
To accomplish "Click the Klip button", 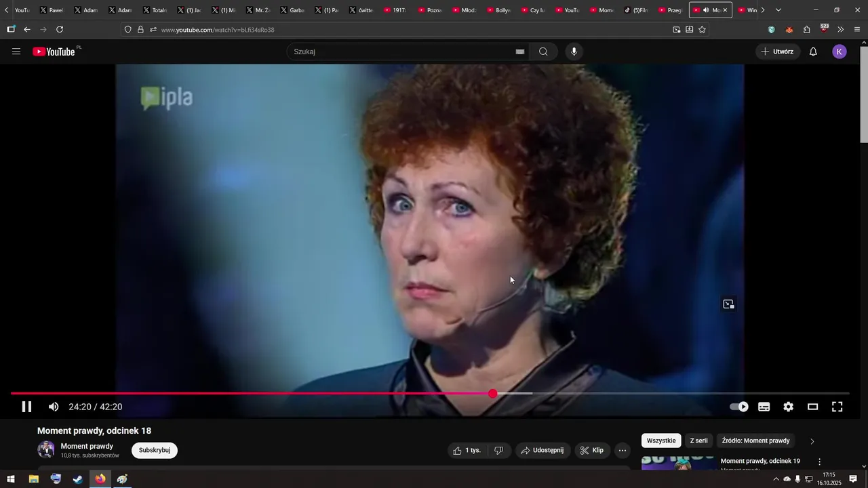I will [x=592, y=450].
